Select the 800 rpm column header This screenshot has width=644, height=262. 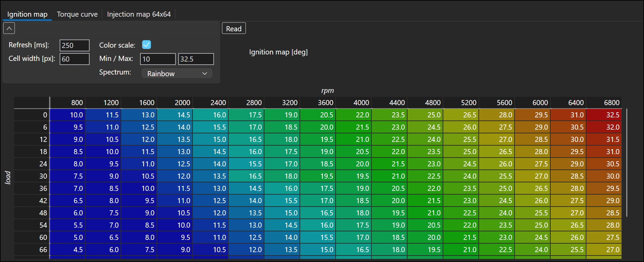coord(67,102)
